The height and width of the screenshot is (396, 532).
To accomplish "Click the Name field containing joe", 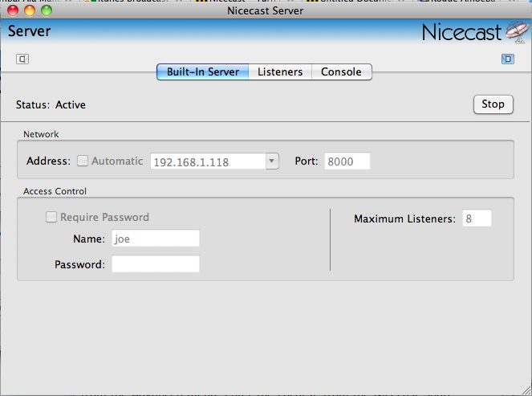I will 156,239.
